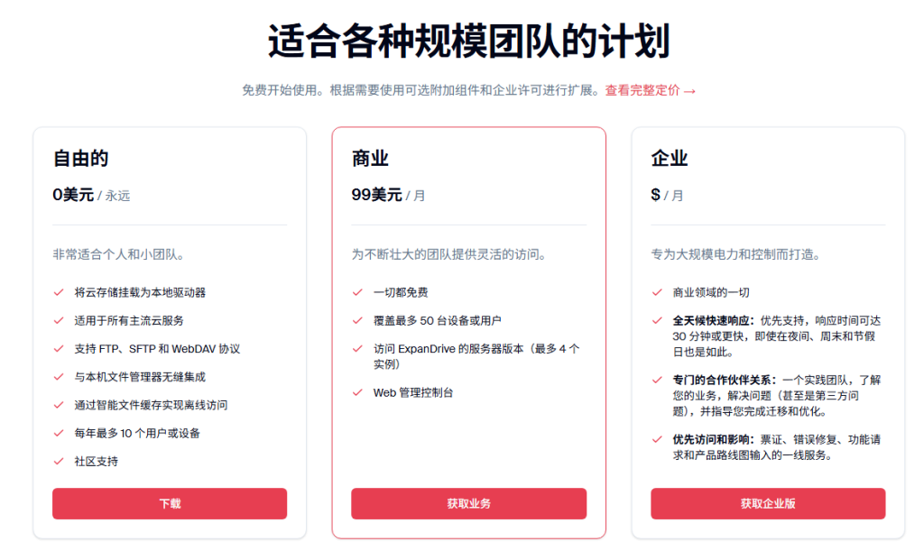924x560 pixels.
Task: Click checkmark next to 支持 FTP、SFTP 和 WebDAV
Action: pyautogui.click(x=59, y=348)
